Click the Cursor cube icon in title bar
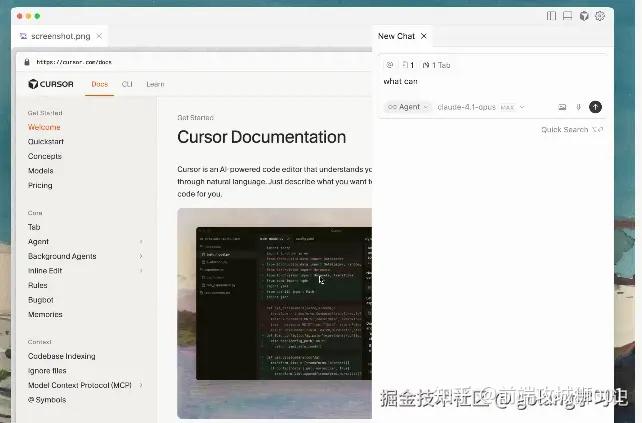The image size is (642, 423). [584, 16]
